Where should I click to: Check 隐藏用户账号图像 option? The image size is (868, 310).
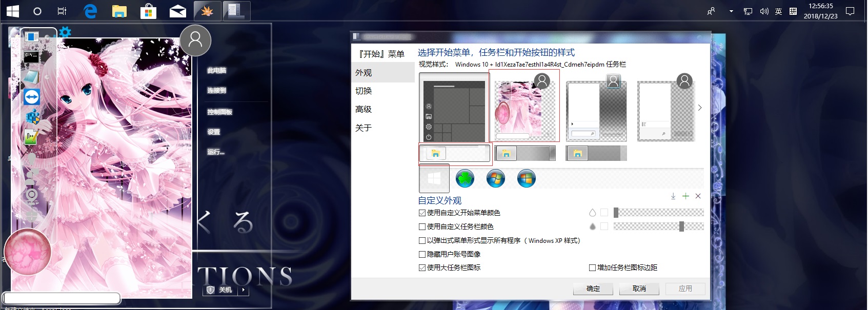[422, 254]
